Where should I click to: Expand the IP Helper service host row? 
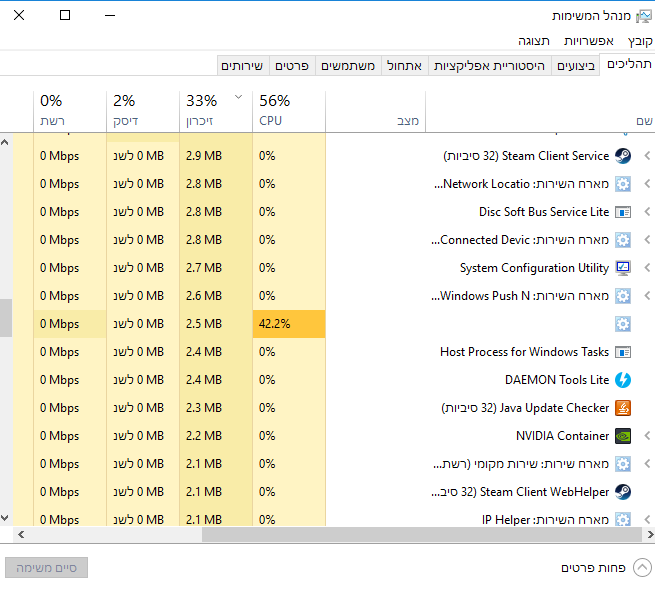coord(647,519)
